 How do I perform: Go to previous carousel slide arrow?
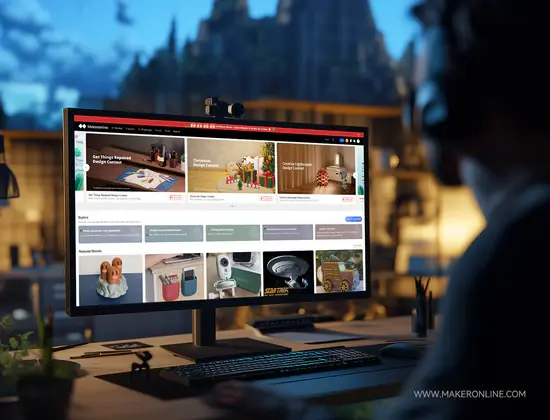(x=86, y=168)
